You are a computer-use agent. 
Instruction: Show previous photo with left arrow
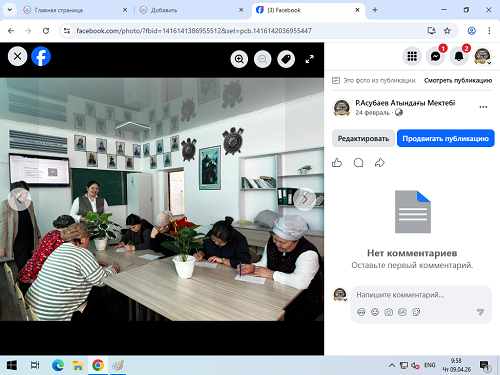point(20,199)
